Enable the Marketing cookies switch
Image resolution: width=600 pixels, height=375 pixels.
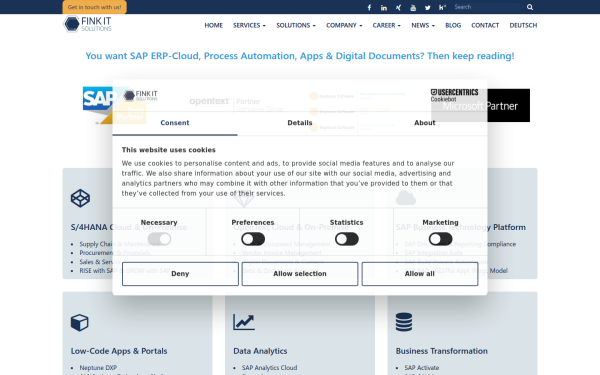440,239
